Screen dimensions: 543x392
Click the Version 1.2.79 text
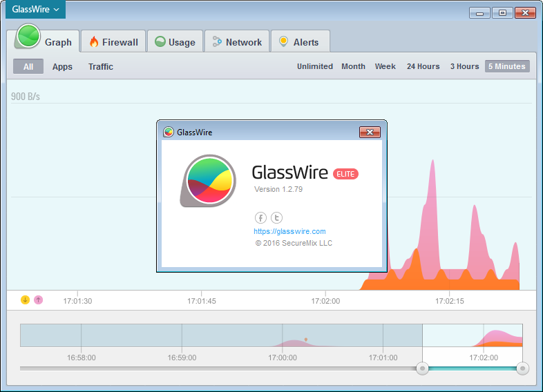(278, 189)
